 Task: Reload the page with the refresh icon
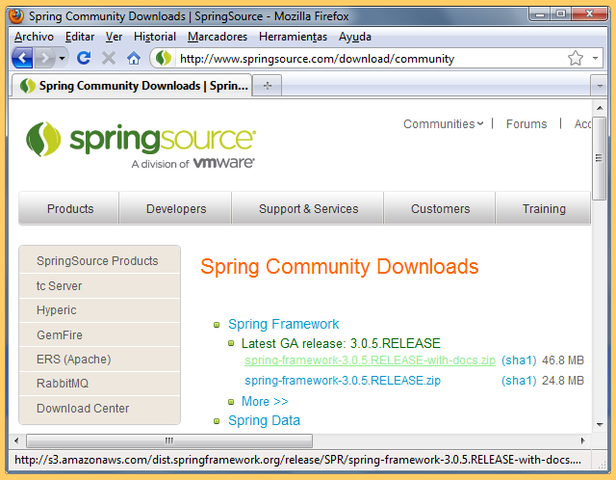click(x=84, y=58)
